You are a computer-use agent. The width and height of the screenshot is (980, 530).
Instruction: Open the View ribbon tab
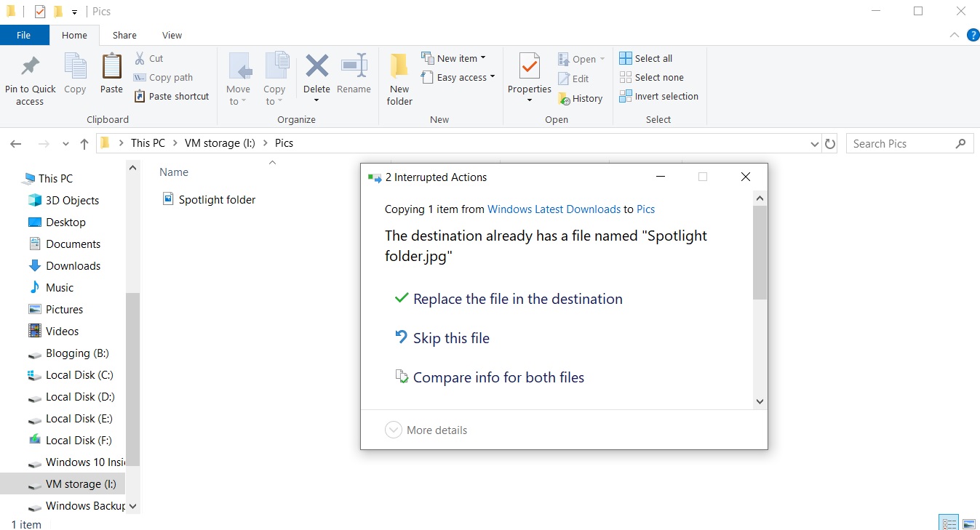click(x=172, y=35)
